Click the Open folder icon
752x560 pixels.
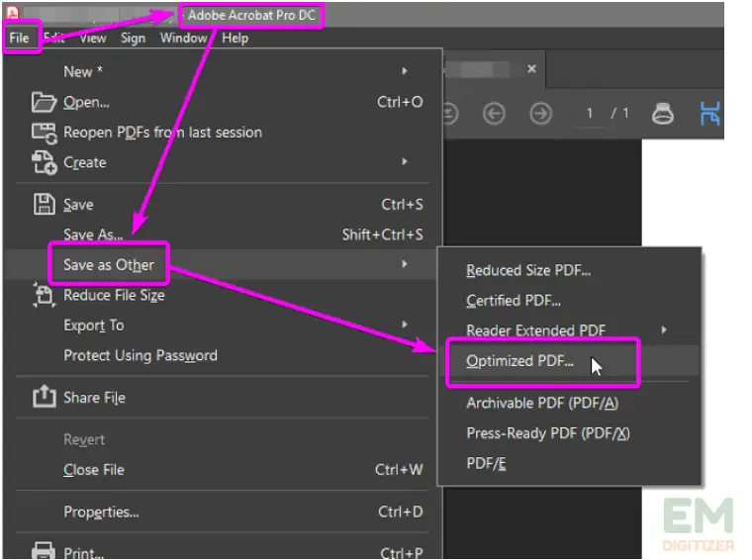coord(44,102)
